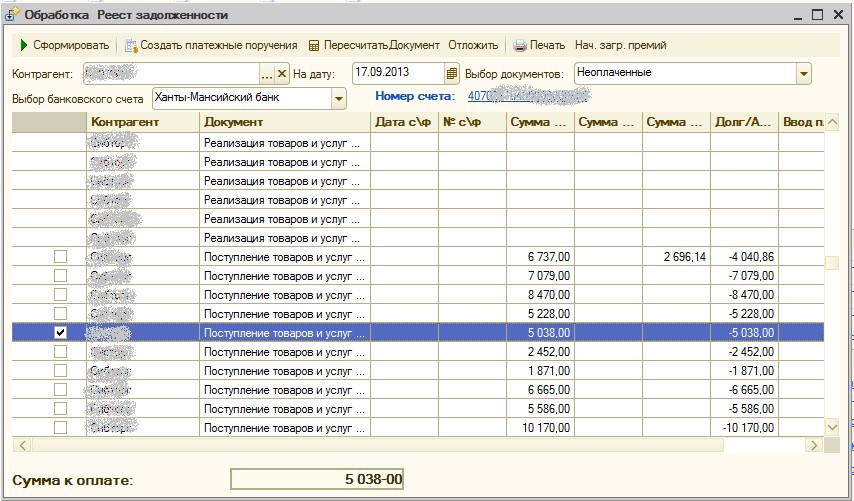Select the -10 170,00 debt cell
The height and width of the screenshot is (501, 854).
point(745,427)
